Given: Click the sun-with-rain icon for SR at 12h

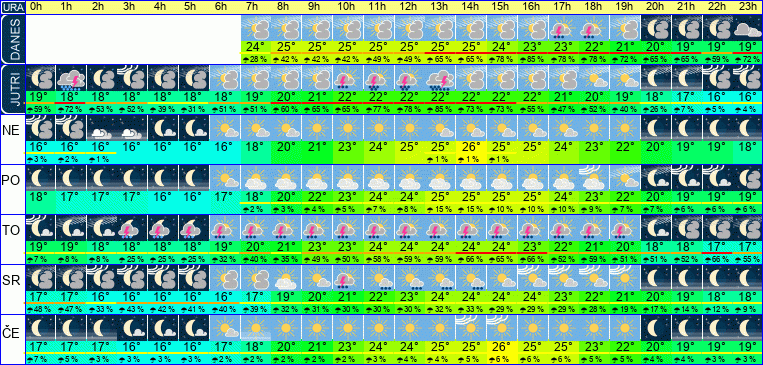Looking at the screenshot, I should 409,278.
